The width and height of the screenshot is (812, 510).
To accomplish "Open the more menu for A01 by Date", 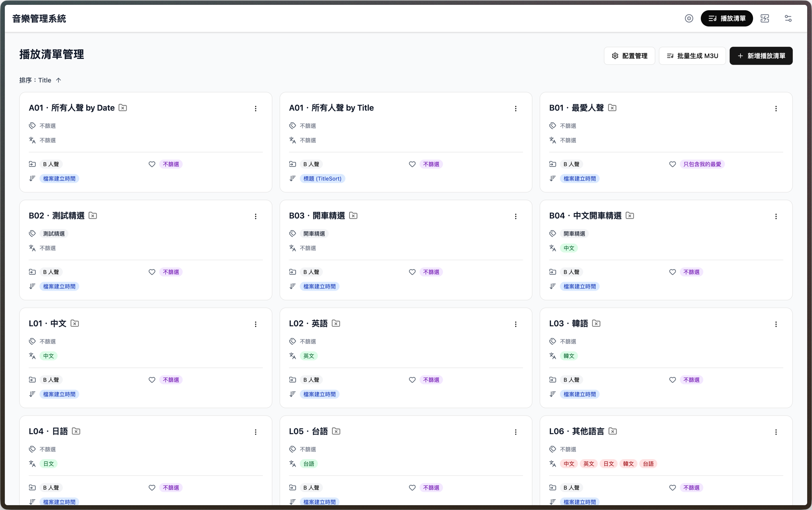I will 255,109.
